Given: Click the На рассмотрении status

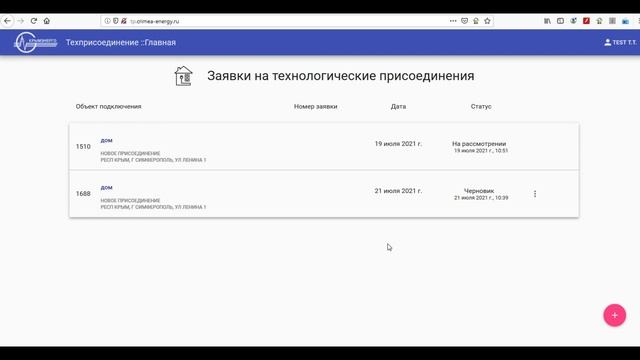Looking at the screenshot, I should pyautogui.click(x=479, y=144).
